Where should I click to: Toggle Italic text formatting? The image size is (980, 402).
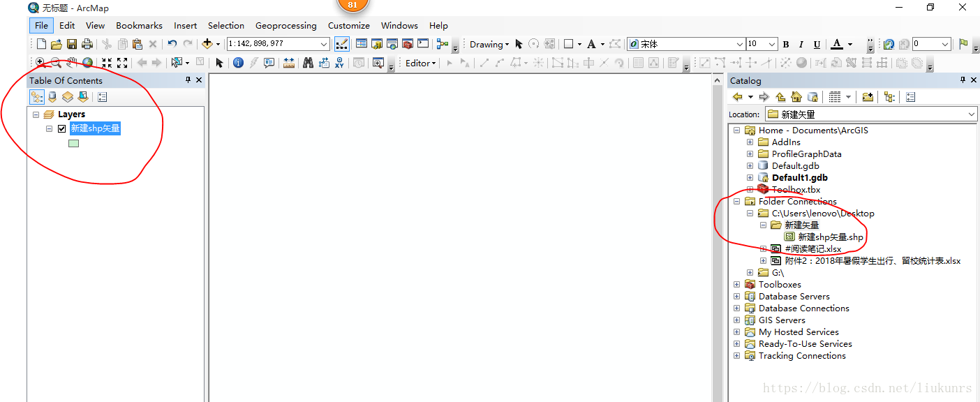[801, 44]
